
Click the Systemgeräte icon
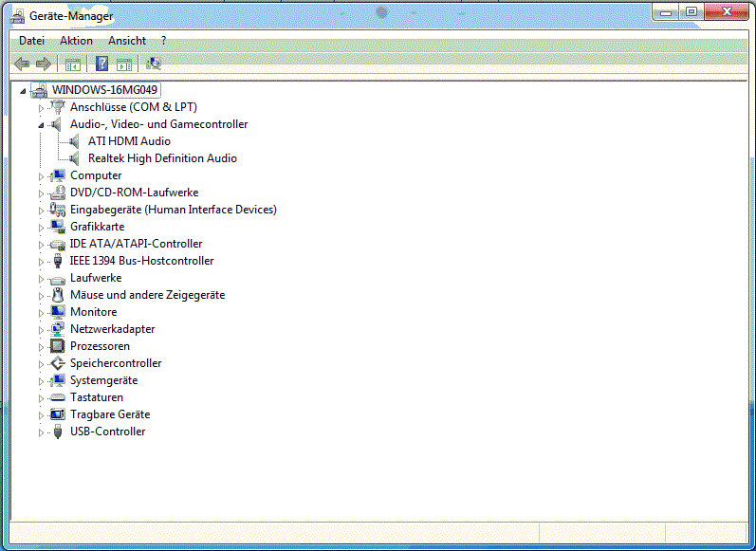58,380
